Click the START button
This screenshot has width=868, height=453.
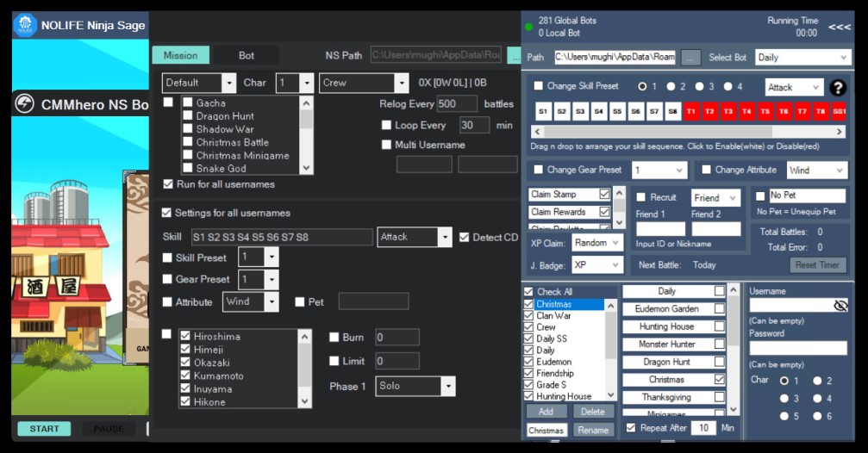(x=44, y=429)
